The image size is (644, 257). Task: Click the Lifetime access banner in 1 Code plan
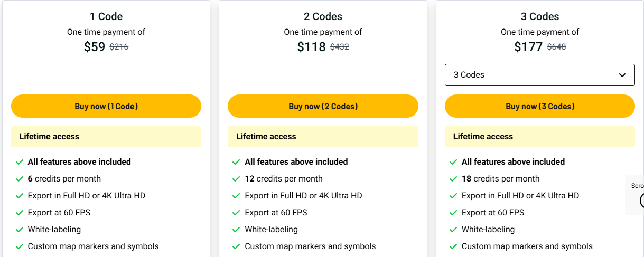106,137
